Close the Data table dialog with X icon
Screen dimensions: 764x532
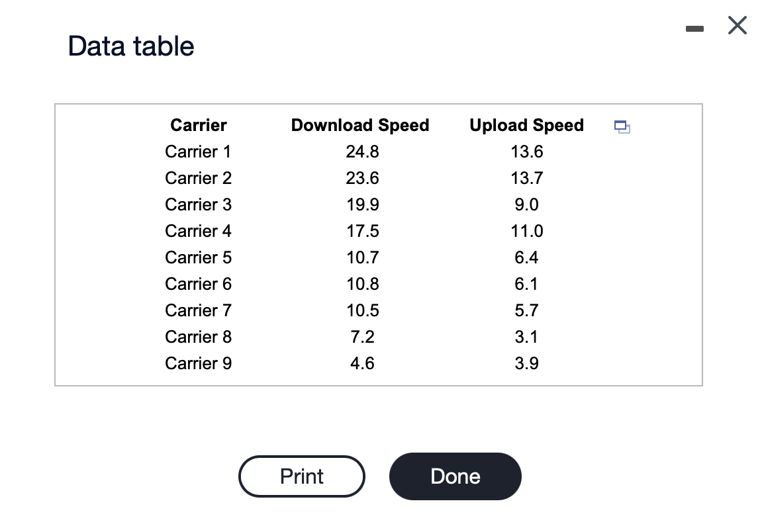[736, 25]
